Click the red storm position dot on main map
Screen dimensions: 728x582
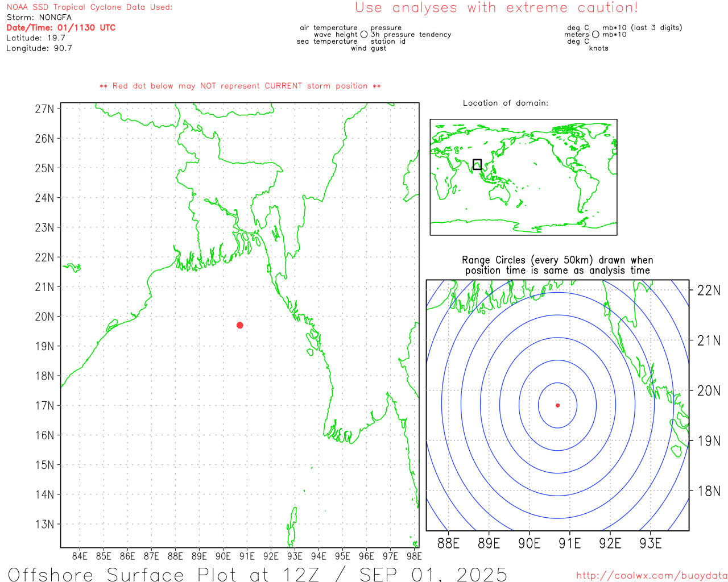[x=240, y=325]
